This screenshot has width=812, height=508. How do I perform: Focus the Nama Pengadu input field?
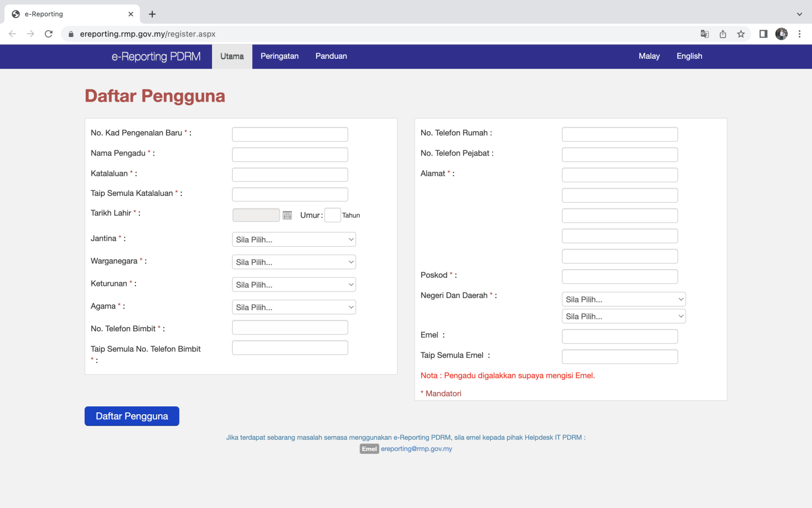coord(290,154)
